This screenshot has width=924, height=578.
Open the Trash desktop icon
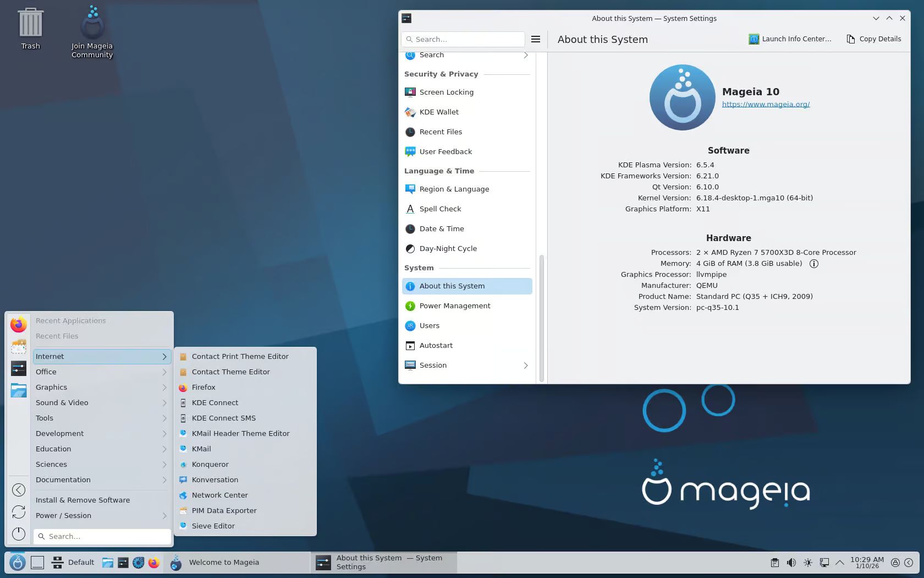click(30, 25)
